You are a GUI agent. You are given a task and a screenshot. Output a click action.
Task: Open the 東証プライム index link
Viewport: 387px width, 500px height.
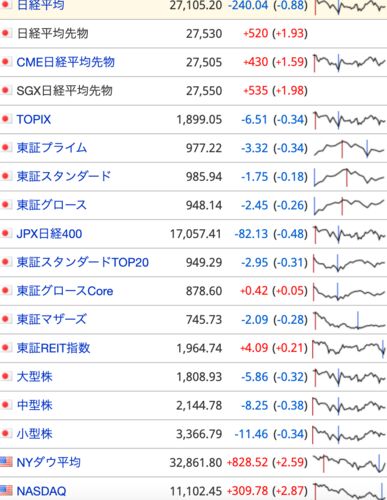52,148
